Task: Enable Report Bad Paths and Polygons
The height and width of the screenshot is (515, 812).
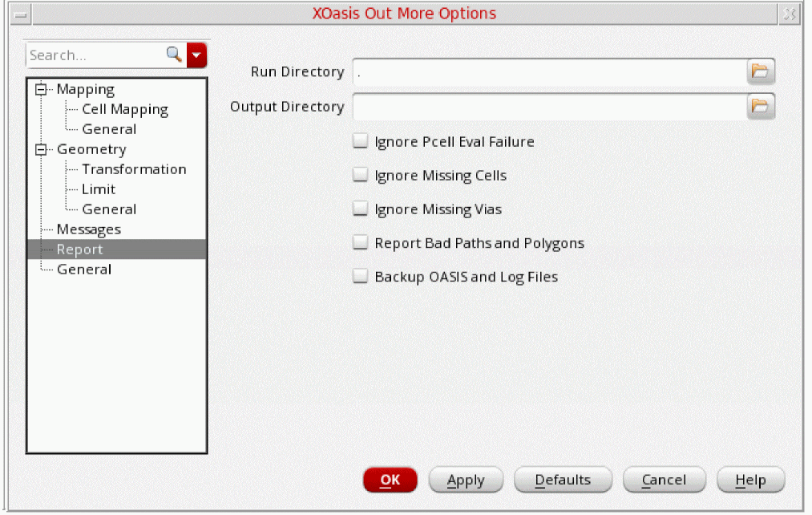Action: pyautogui.click(x=360, y=242)
